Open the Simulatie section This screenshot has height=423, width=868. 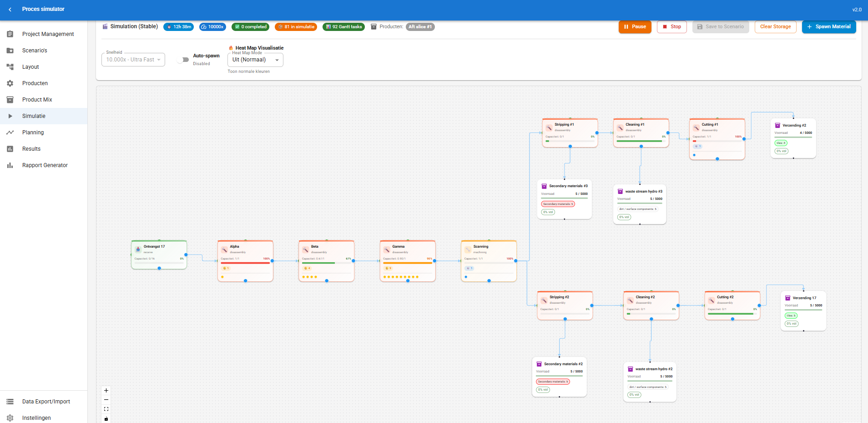[x=34, y=116]
